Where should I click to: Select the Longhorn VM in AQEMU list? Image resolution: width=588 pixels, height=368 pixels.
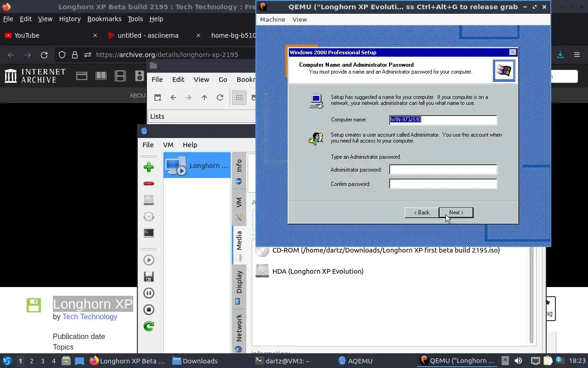click(197, 165)
